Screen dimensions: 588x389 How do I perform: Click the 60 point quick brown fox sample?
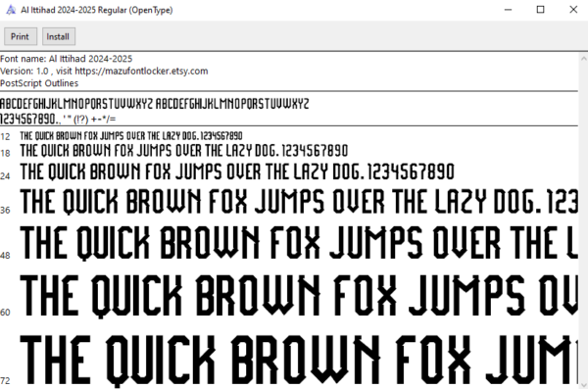[x=299, y=296]
